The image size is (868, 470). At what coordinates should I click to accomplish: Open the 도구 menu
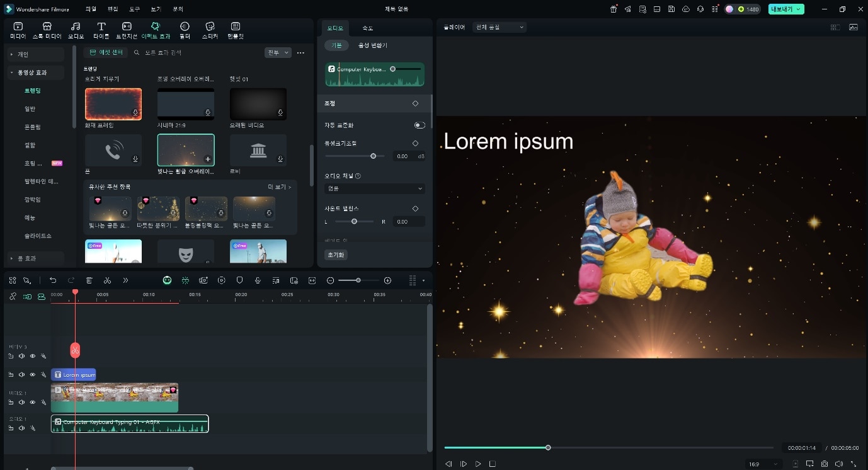(x=134, y=9)
